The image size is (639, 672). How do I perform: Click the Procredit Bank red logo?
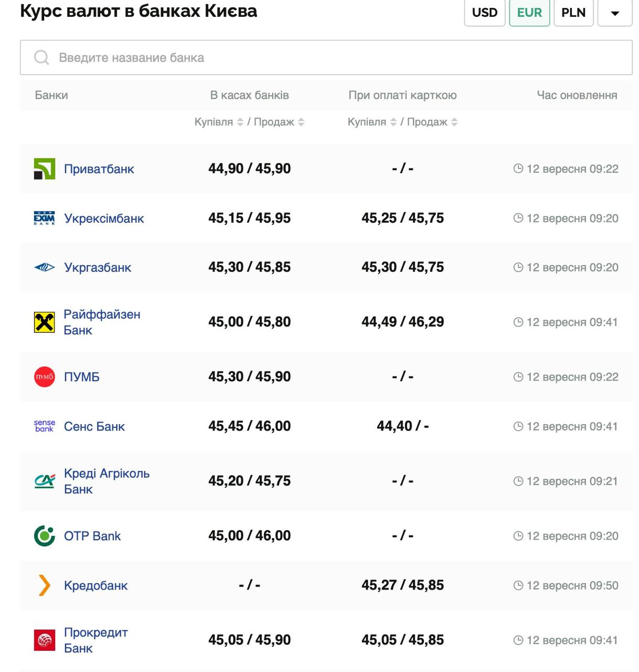point(45,640)
